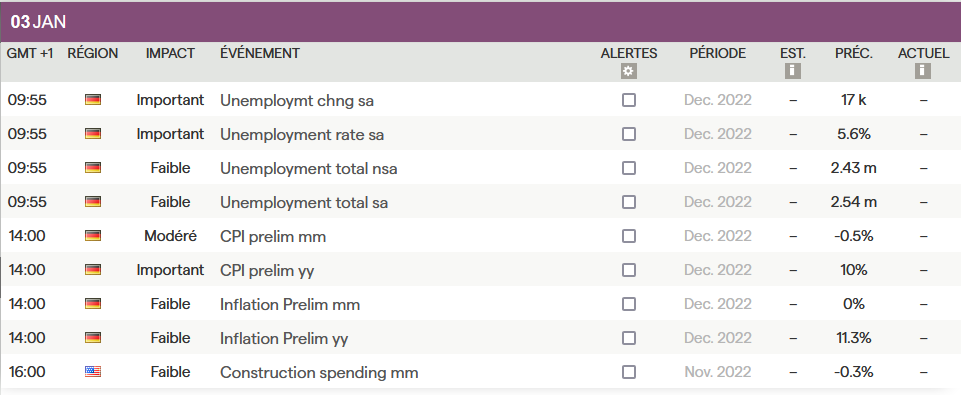Select the alert checkbox for Inflation Prelim yy
963x396 pixels.
[629, 338]
